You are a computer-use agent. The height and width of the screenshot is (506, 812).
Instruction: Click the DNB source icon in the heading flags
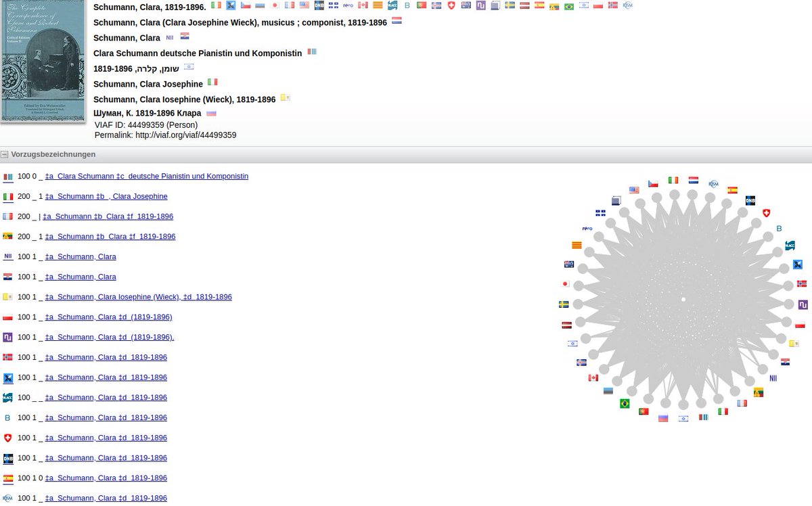click(x=319, y=5)
